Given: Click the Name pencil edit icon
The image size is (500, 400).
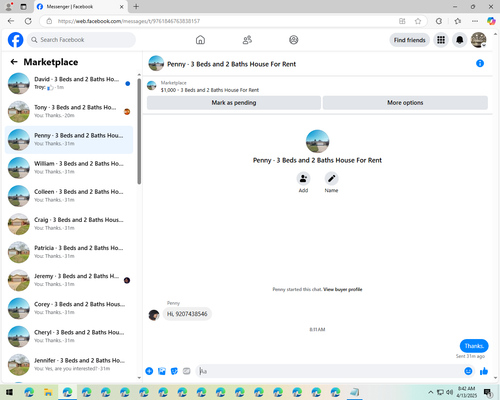Looking at the screenshot, I should tap(331, 179).
